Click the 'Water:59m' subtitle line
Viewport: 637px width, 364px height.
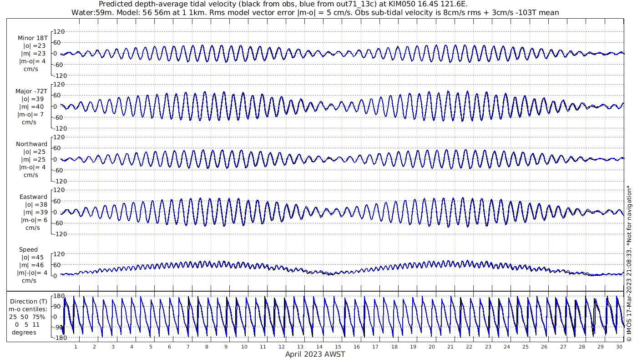(315, 12)
